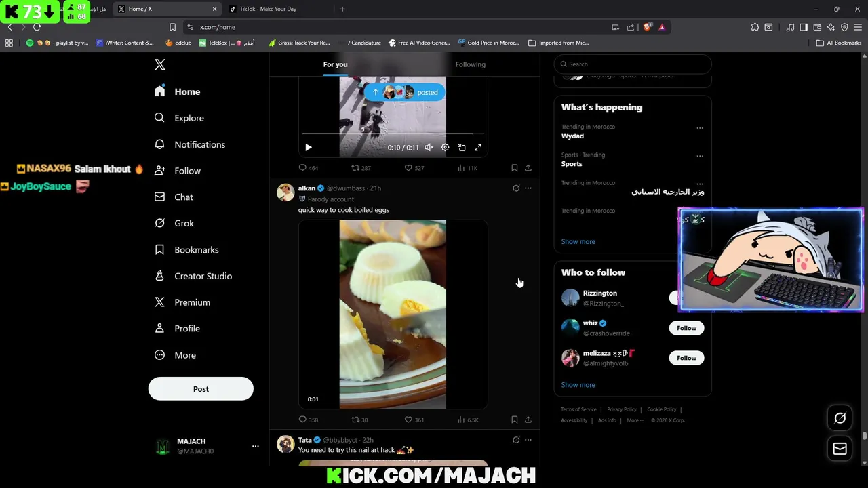
Task: Open Grok actions on alkan's post
Action: (516, 188)
